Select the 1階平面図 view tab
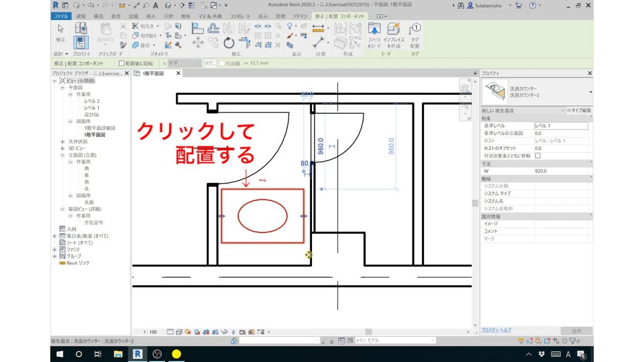The width and height of the screenshot is (644, 362). (x=155, y=73)
